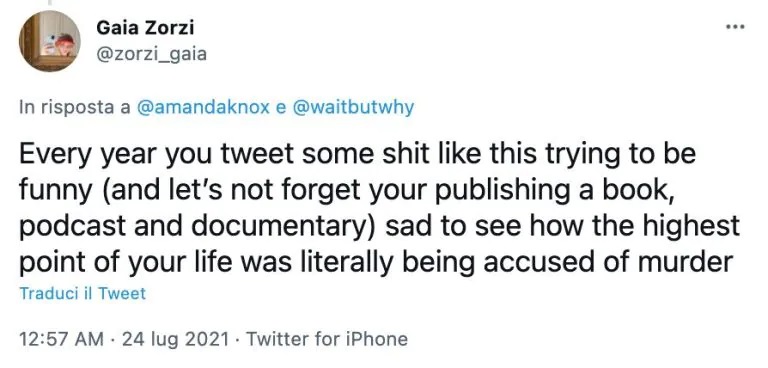Translate the tweet via Traduci il Tweet
The height and width of the screenshot is (368, 768).
(x=82, y=294)
